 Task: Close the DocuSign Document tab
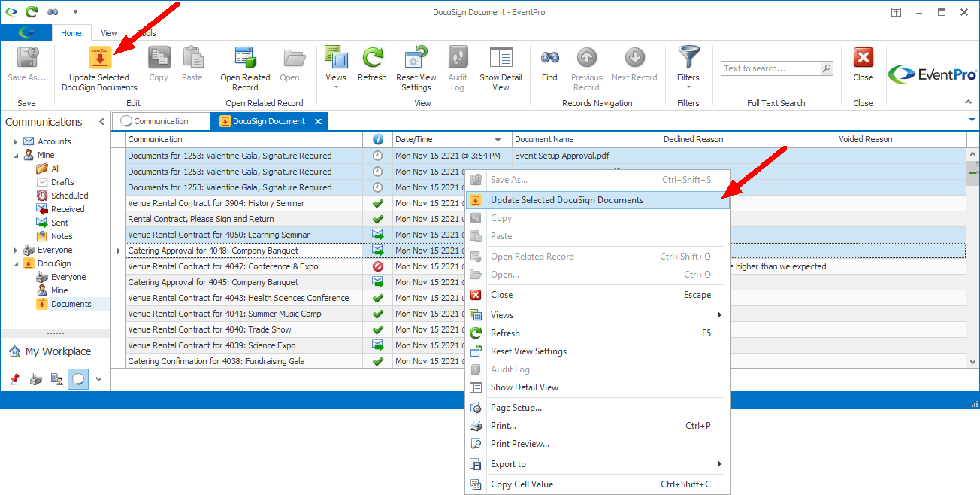tap(318, 121)
